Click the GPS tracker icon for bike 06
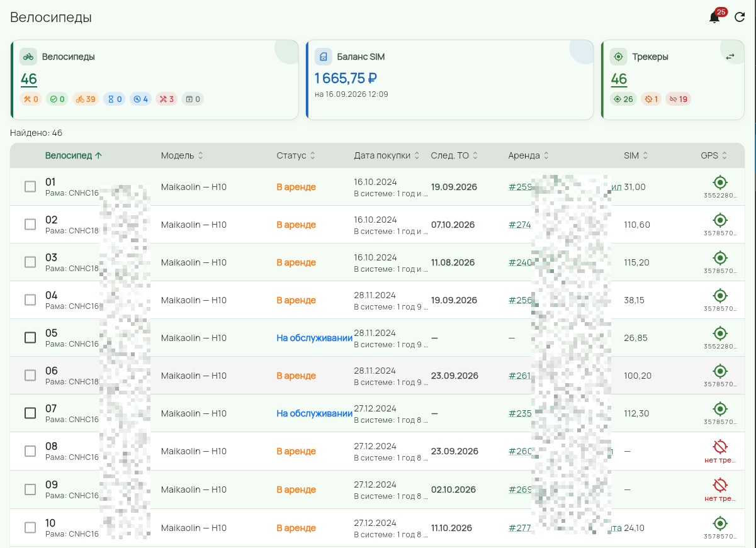This screenshot has height=548, width=756. point(720,371)
